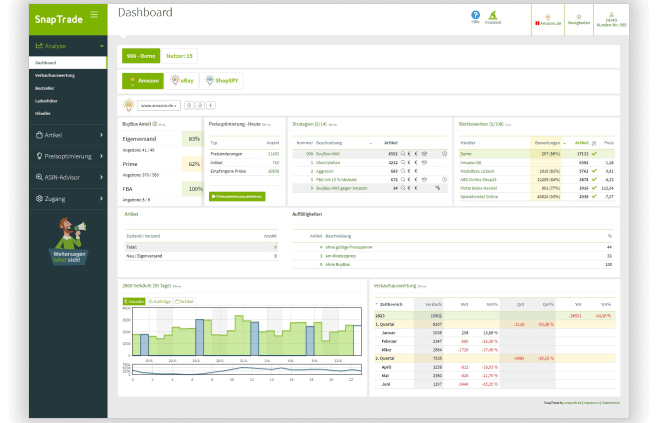Image resolution: width=658 pixels, height=423 pixels.
Task: Click the range navigator under the sales chart
Action: [247, 370]
